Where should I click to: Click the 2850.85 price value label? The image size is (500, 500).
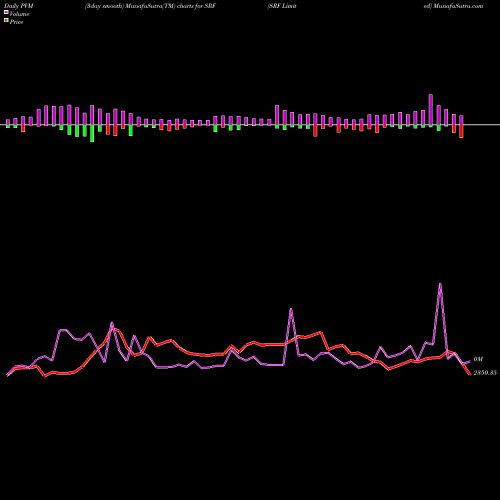[x=485, y=373]
